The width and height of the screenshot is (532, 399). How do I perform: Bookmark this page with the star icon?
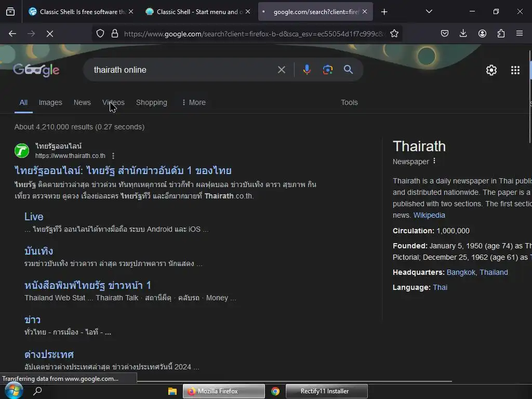pyautogui.click(x=394, y=34)
